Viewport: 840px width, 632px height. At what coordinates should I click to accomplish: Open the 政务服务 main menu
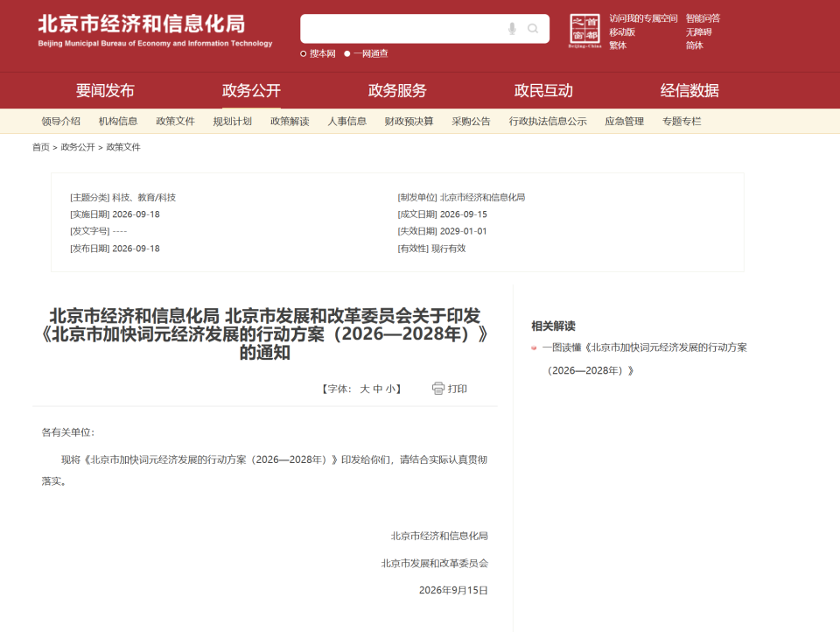pos(397,90)
